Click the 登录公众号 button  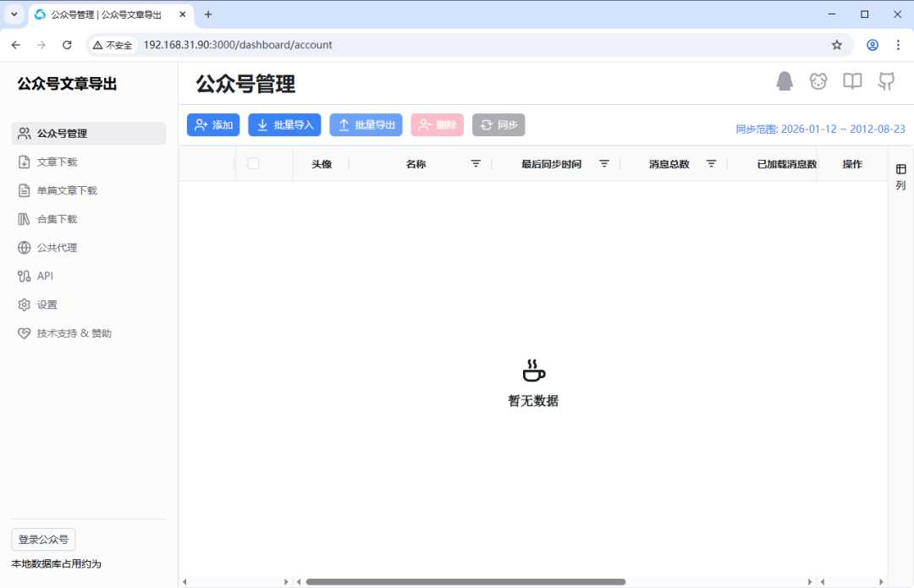(x=43, y=539)
